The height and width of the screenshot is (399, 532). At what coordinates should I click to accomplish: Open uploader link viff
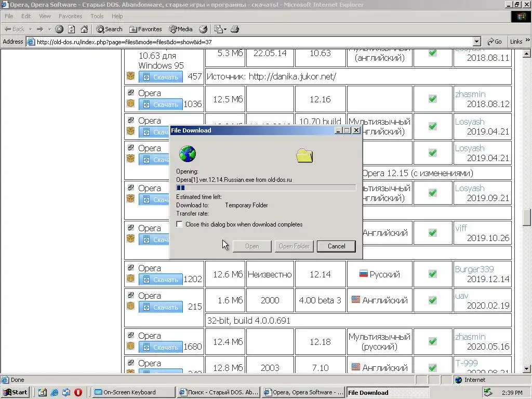[x=461, y=228]
